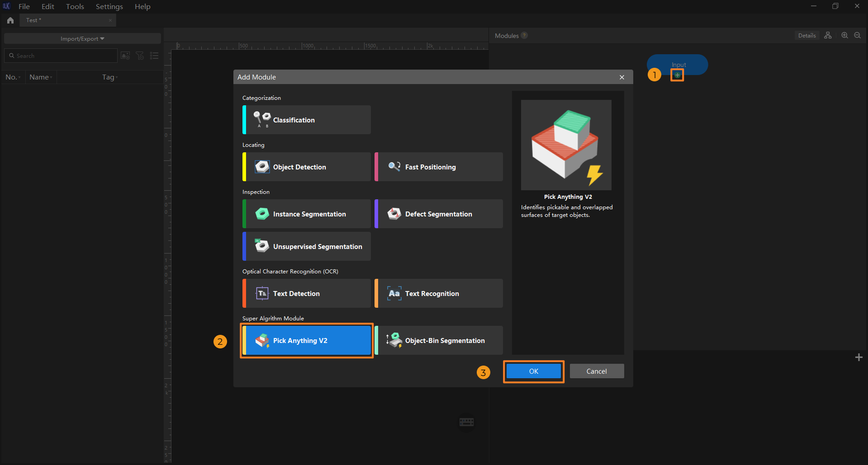Click the app logo icon
This screenshot has width=868, height=465.
point(6,6)
